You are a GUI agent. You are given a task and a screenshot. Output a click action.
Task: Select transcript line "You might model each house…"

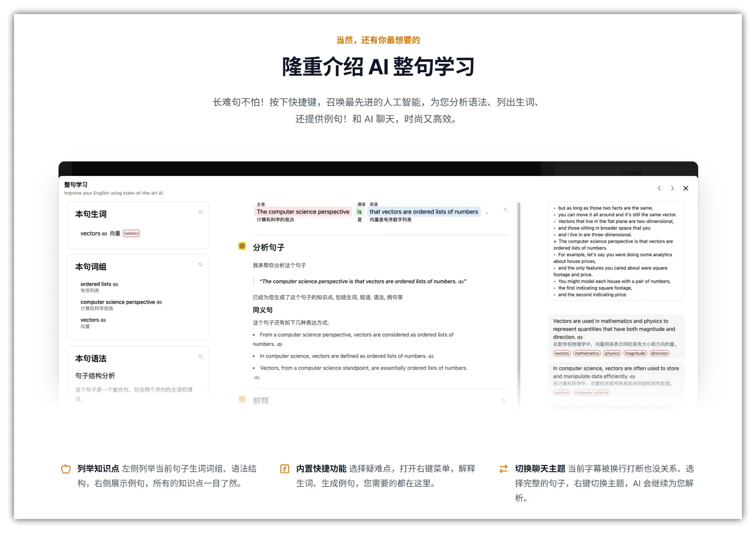[x=614, y=281]
